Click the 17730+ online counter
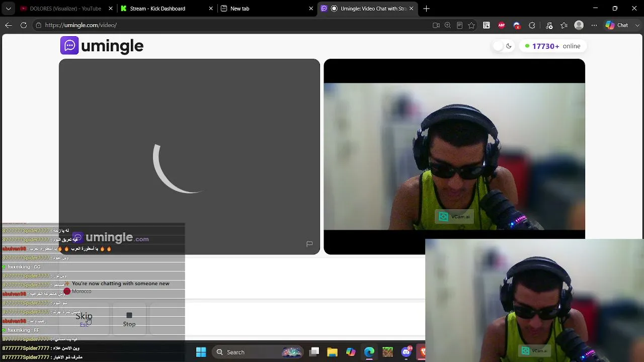 (552, 46)
